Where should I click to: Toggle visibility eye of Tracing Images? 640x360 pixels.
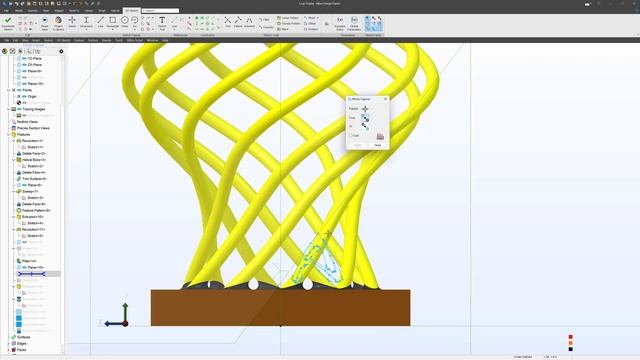[19, 109]
